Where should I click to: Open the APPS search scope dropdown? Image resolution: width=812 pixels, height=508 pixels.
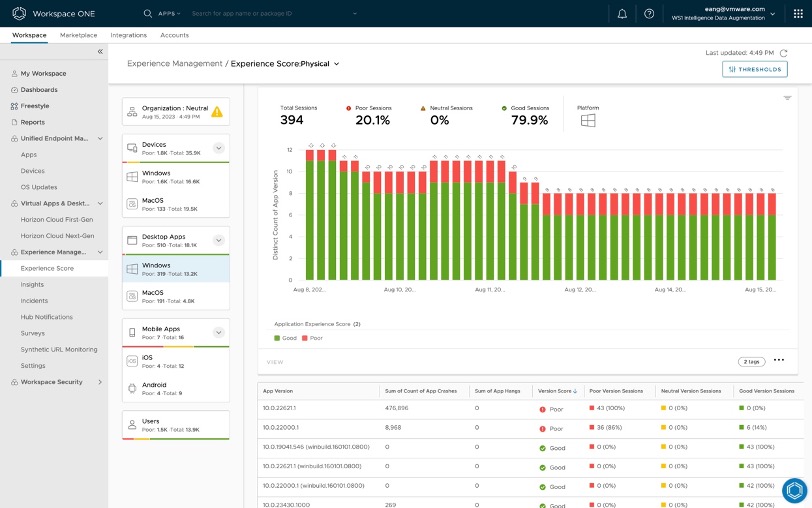click(x=169, y=14)
